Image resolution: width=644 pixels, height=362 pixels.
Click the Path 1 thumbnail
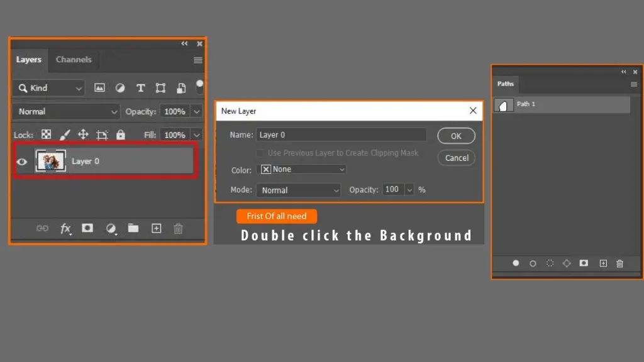(504, 106)
